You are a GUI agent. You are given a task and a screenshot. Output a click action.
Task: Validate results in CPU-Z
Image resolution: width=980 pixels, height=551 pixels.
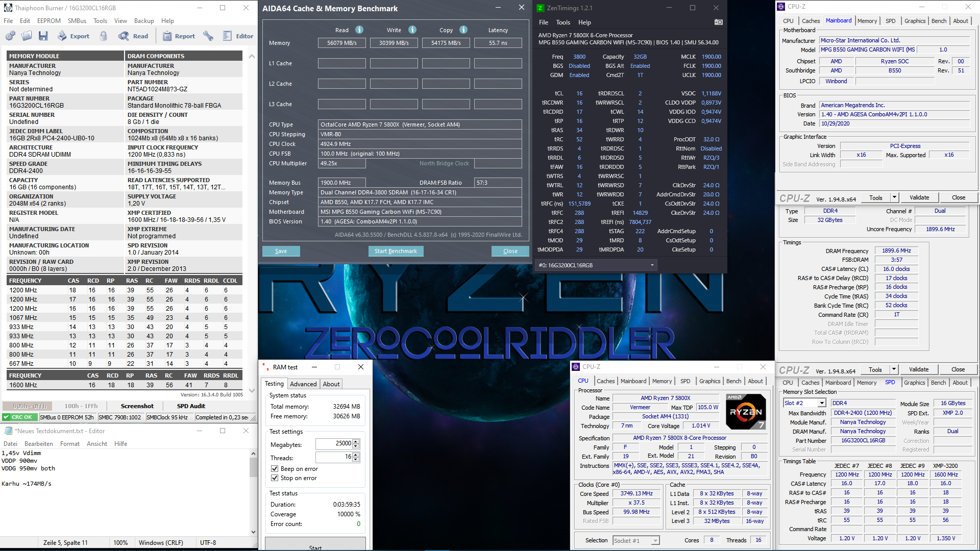(x=919, y=197)
